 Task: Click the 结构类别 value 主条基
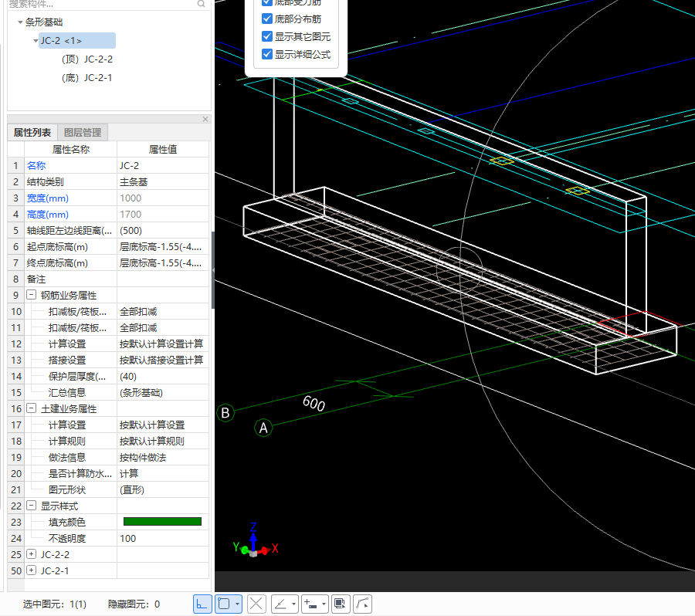pyautogui.click(x=163, y=181)
